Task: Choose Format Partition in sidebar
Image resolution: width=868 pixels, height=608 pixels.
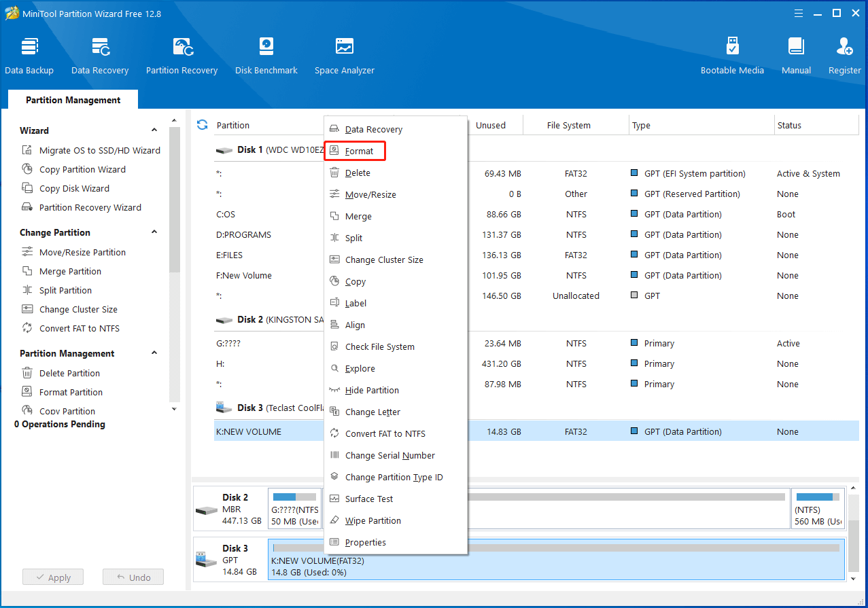Action: [62, 392]
